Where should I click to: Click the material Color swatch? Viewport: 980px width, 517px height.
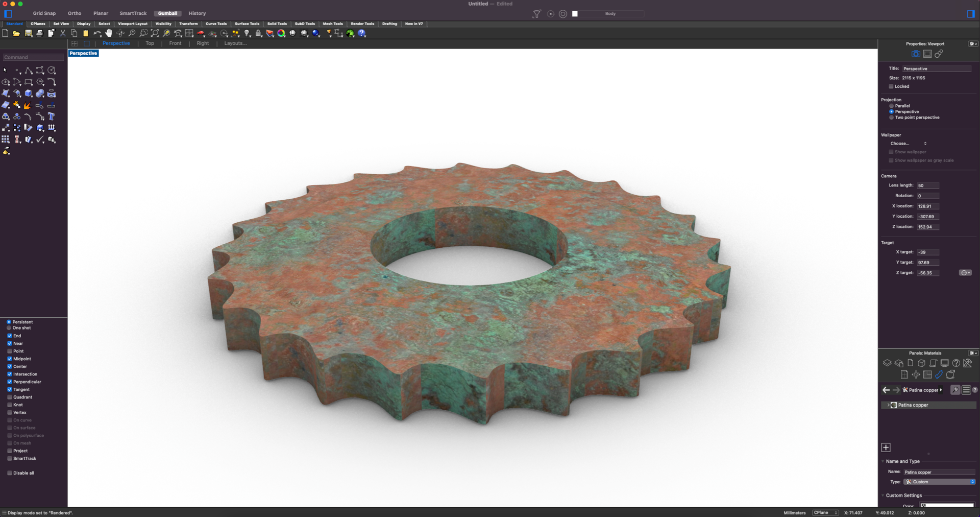click(x=947, y=505)
